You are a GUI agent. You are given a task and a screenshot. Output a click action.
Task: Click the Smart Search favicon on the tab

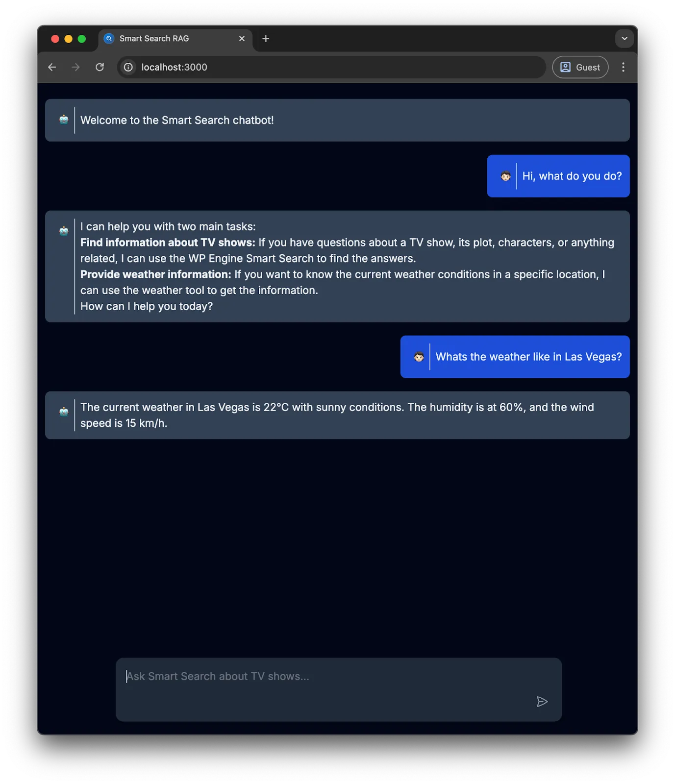coord(108,38)
